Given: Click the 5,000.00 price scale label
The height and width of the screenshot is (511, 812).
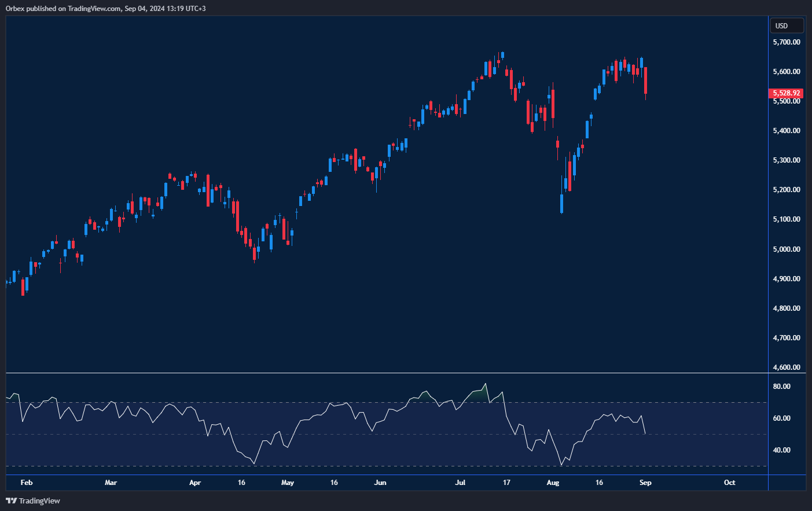Looking at the screenshot, I should pos(787,249).
